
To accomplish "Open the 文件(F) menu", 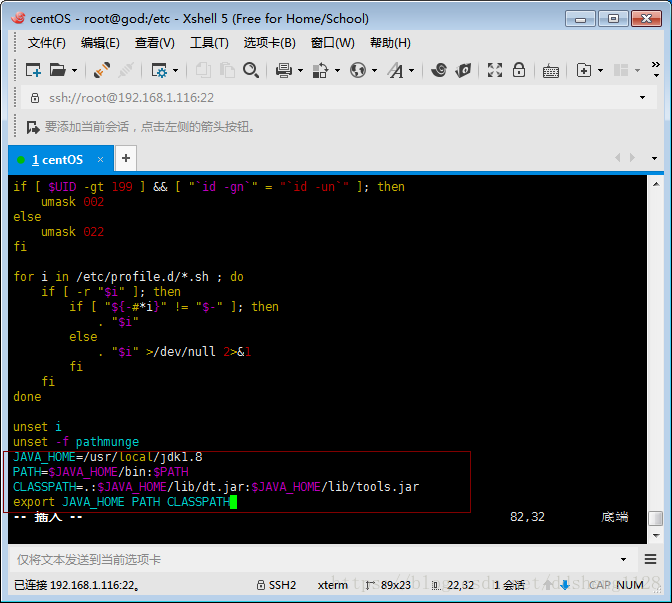I will coord(47,43).
